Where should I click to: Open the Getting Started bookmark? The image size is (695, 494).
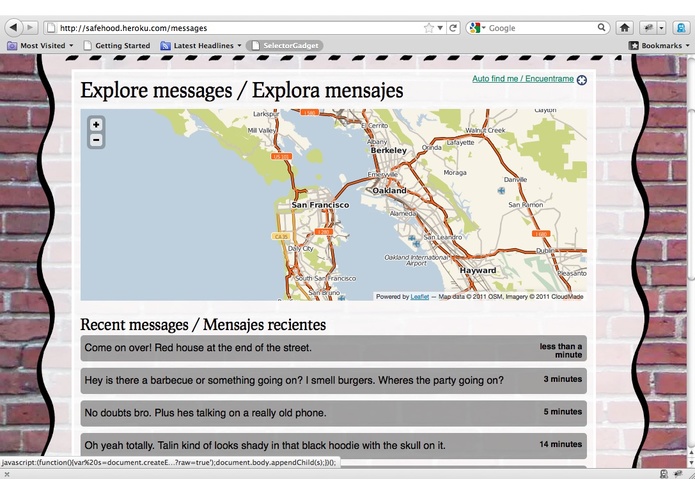point(117,45)
